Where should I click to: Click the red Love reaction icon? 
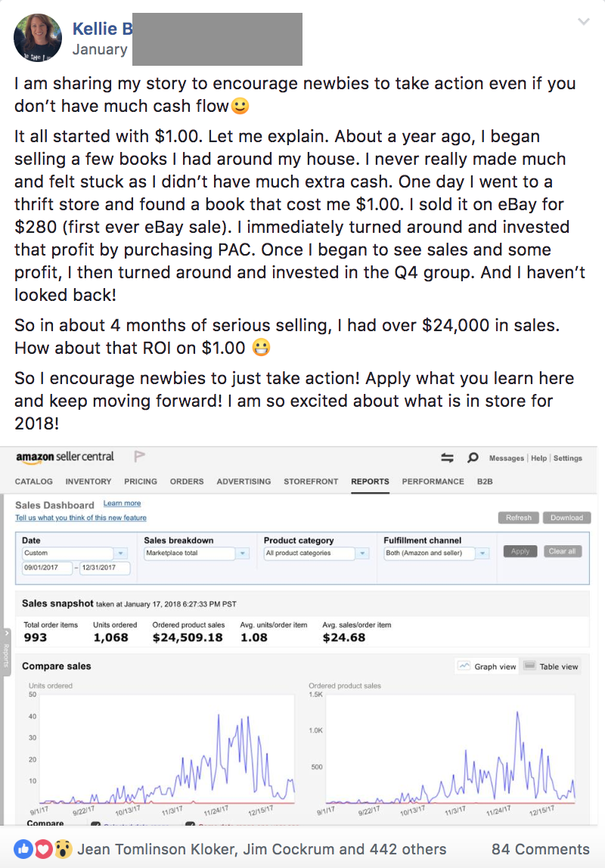42,849
